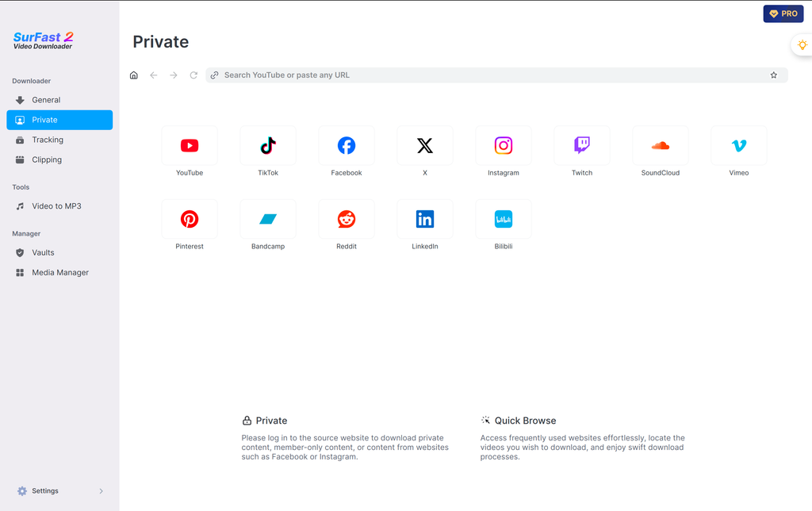Open the Facebook site tile

coord(347,146)
